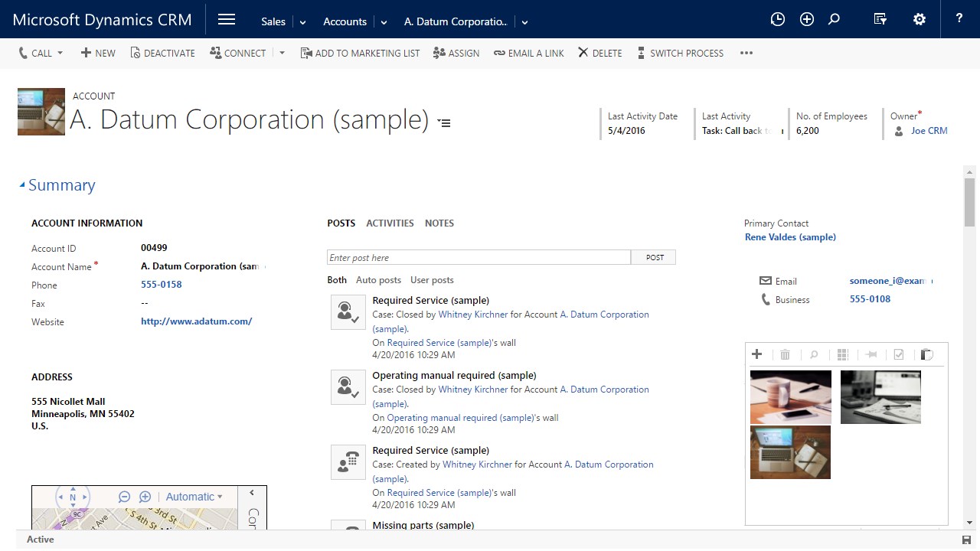Open black-and-white desk thumbnail
The image size is (980, 551).
click(880, 397)
